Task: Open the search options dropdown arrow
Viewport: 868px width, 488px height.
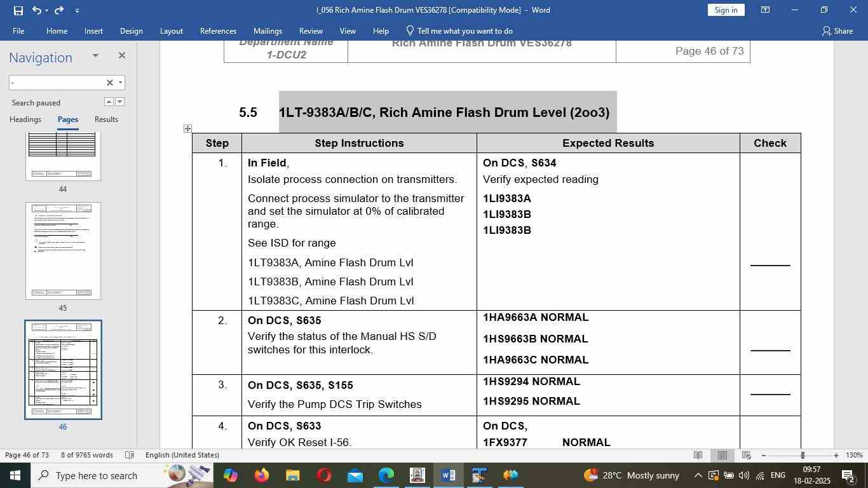Action: pos(120,83)
